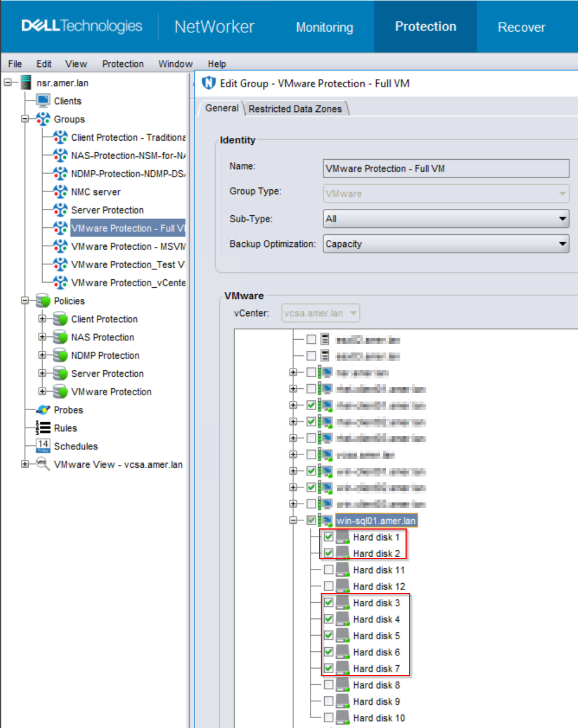Click the VMware View magnifier icon

[43, 464]
